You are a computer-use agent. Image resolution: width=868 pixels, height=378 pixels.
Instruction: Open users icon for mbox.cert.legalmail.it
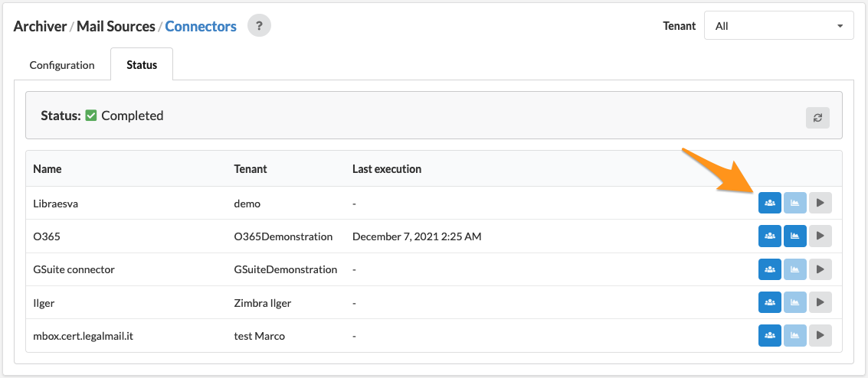pos(769,335)
